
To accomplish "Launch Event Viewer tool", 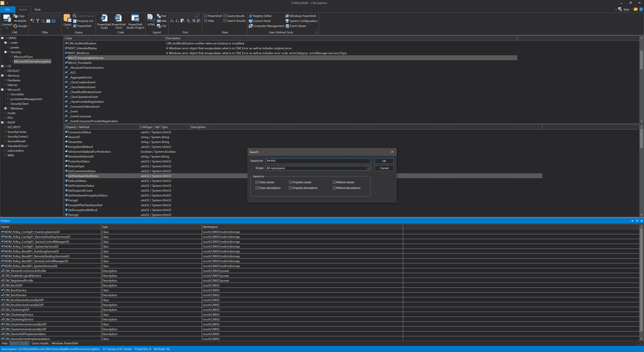I will click(x=296, y=26).
